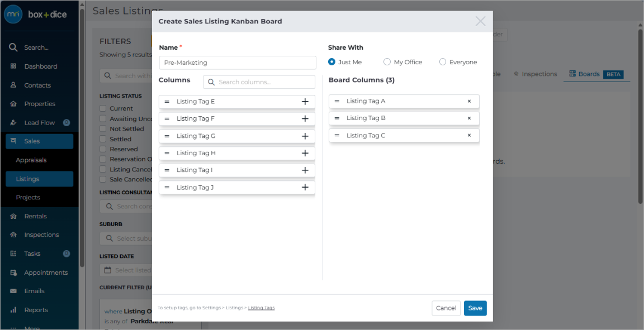Add Listing Tag I with plus icon
The image size is (644, 330).
pyautogui.click(x=305, y=170)
